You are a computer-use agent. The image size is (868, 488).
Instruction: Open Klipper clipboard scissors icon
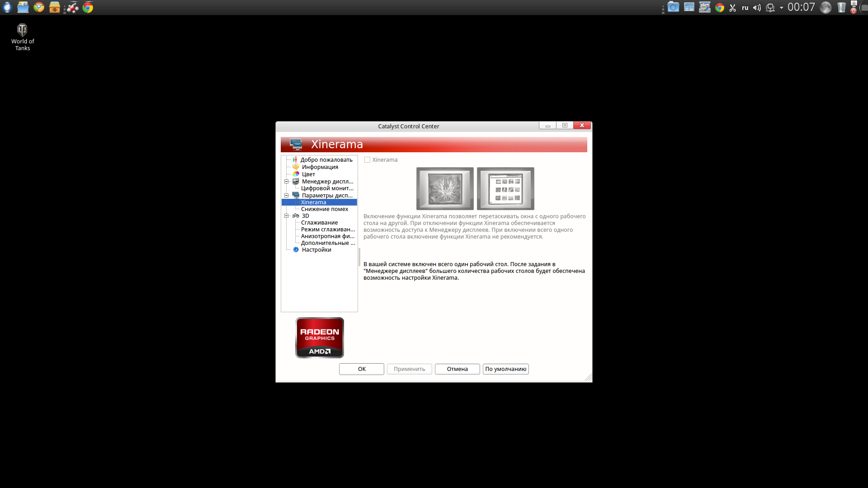[x=732, y=8]
